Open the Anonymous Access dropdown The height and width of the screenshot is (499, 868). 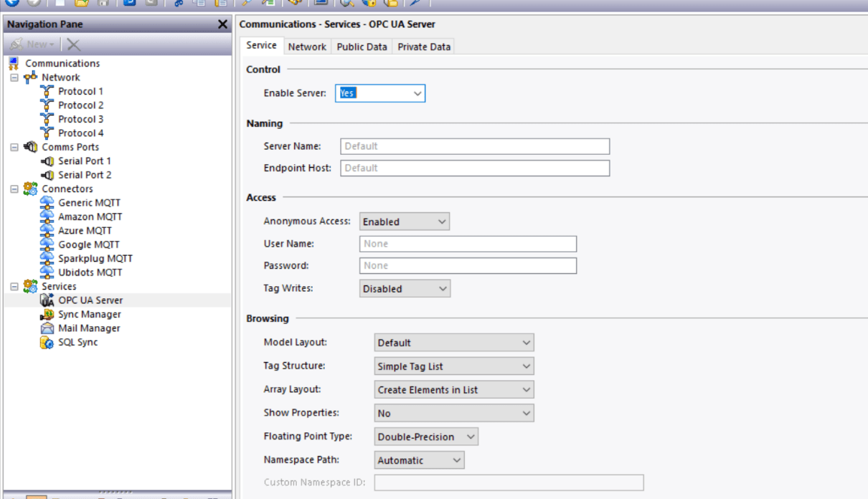point(405,222)
